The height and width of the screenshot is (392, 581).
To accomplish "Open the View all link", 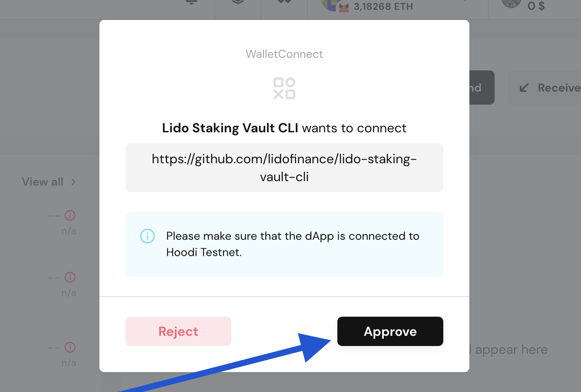I will click(x=43, y=182).
